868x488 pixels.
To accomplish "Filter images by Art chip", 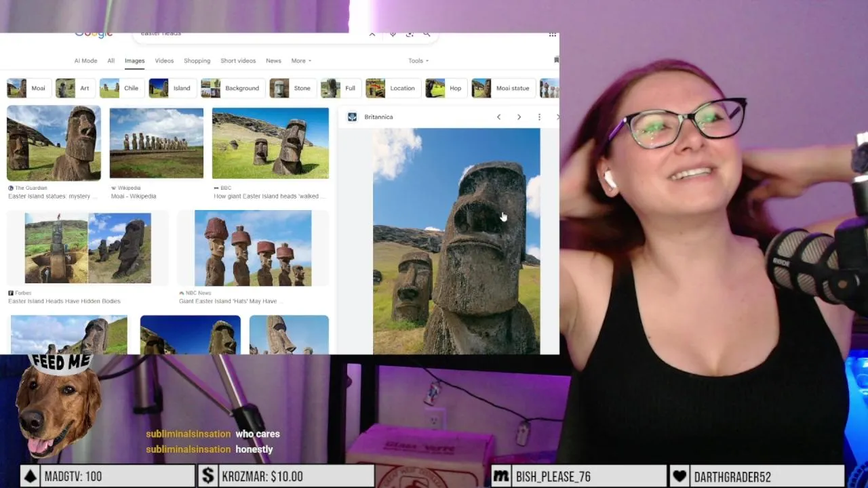I will (74, 88).
